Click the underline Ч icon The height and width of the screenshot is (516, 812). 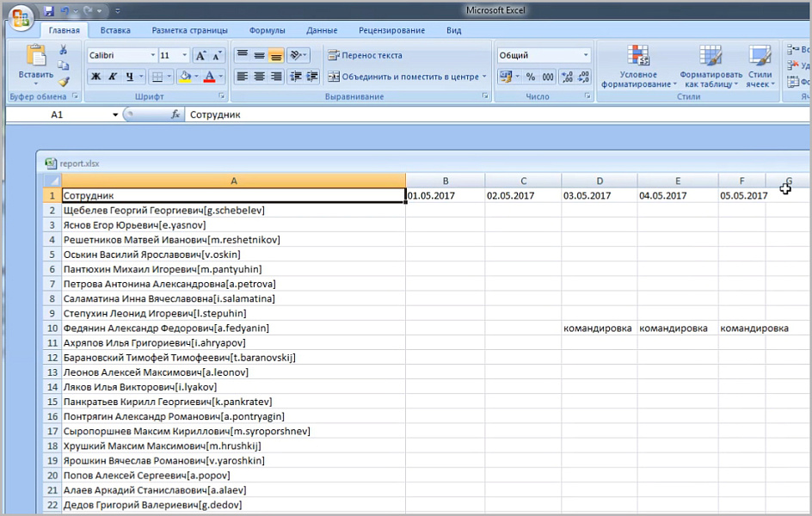pyautogui.click(x=130, y=77)
